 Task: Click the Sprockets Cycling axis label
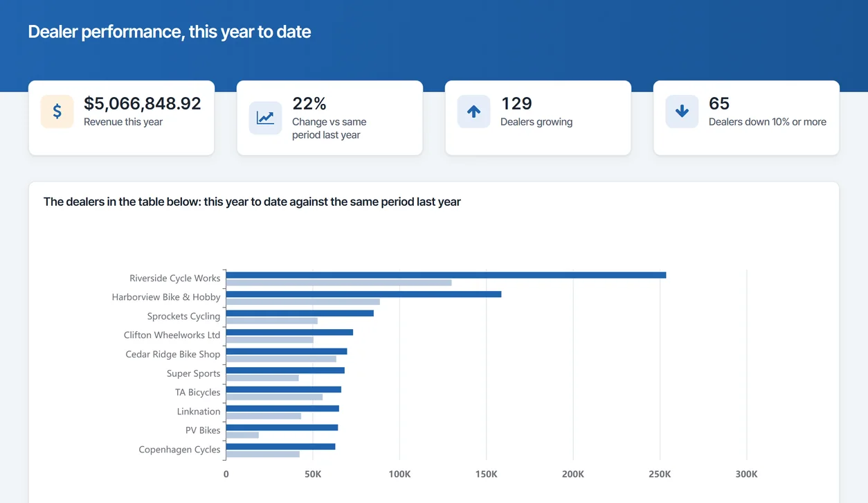[x=184, y=317]
